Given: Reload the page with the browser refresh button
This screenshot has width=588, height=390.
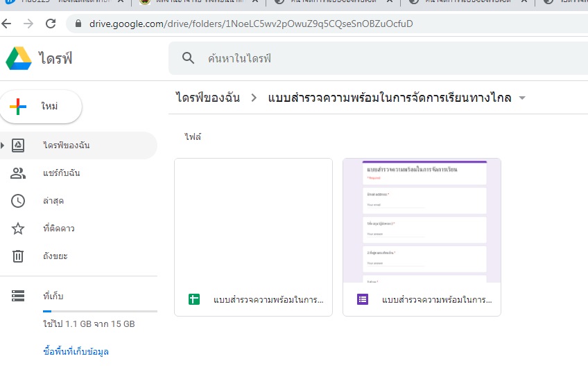Looking at the screenshot, I should (50, 24).
